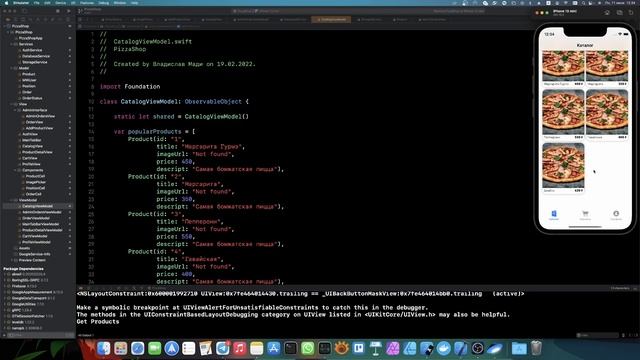
Task: Open the Simulator menu
Action: [x=21, y=3]
